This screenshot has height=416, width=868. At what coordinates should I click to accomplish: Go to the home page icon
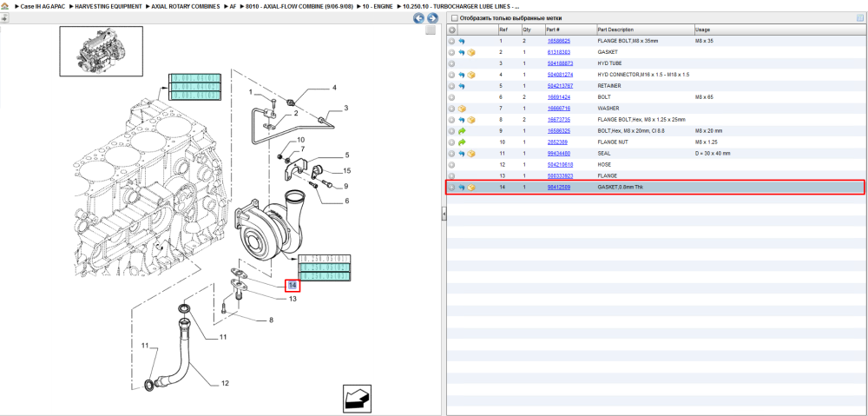(x=5, y=6)
